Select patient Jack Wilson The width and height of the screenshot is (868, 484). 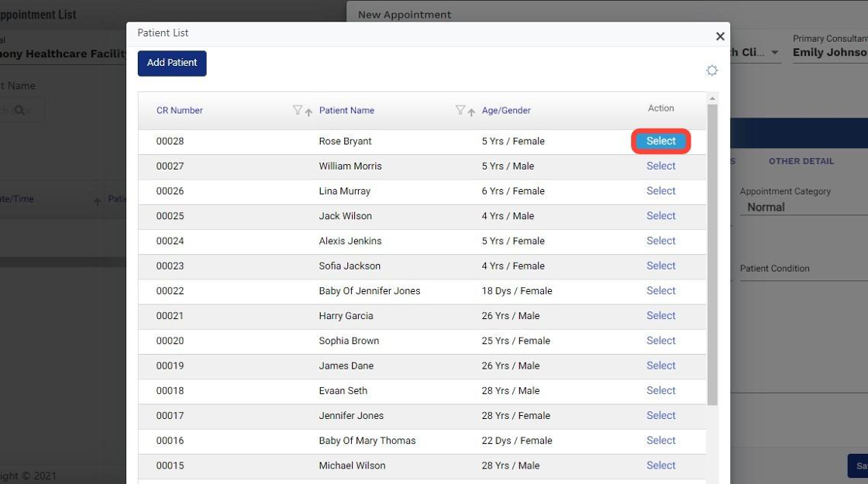click(660, 216)
